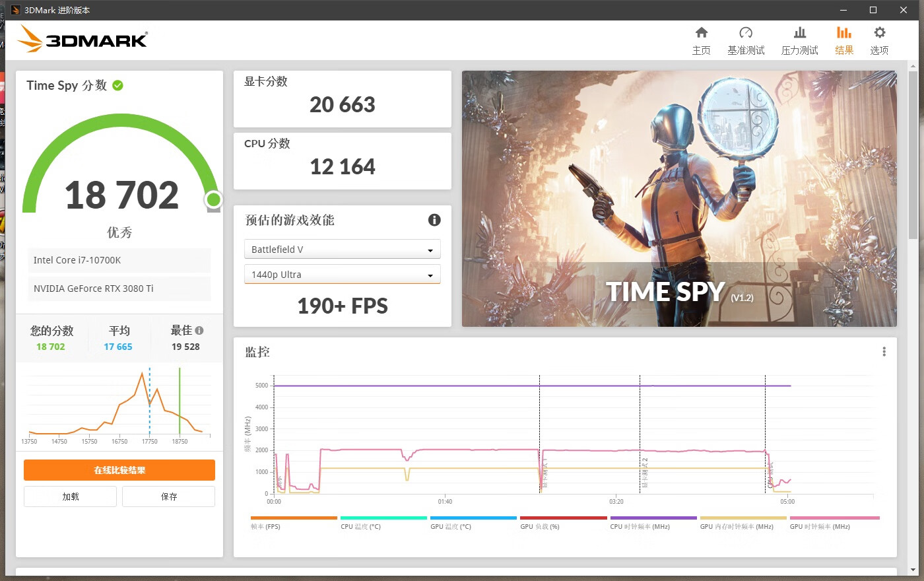Click the 190+ FPS estimate
Screen dimensions: 924x581
(343, 306)
